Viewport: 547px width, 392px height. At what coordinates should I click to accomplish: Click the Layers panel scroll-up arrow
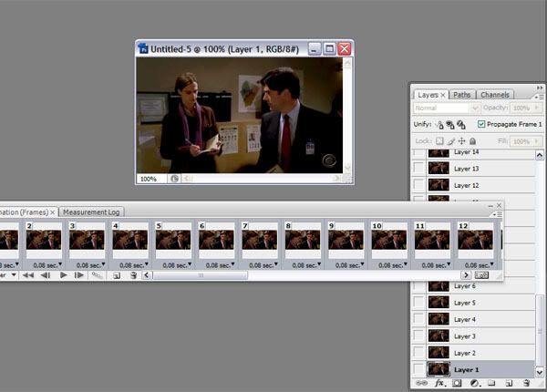(x=540, y=155)
